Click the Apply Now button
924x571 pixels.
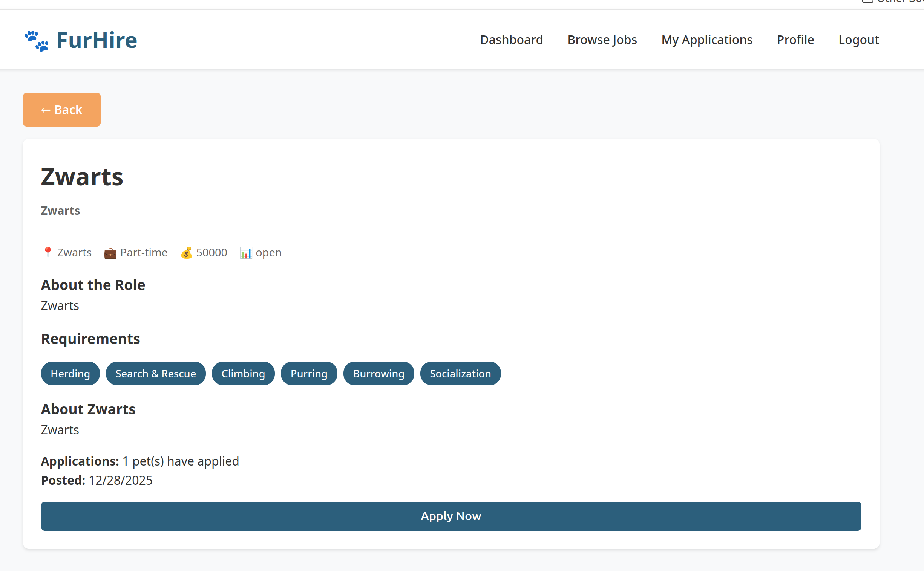pos(451,516)
